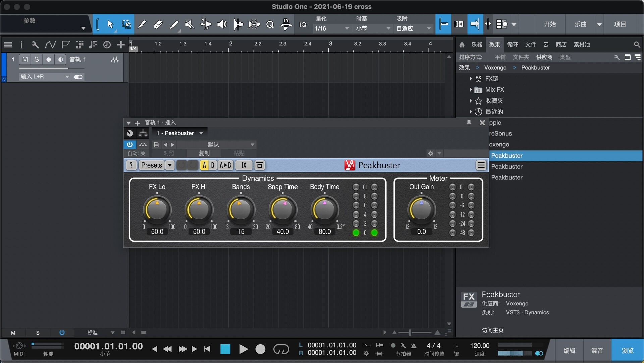
Task: Open the track list menu icon
Action: tap(8, 45)
